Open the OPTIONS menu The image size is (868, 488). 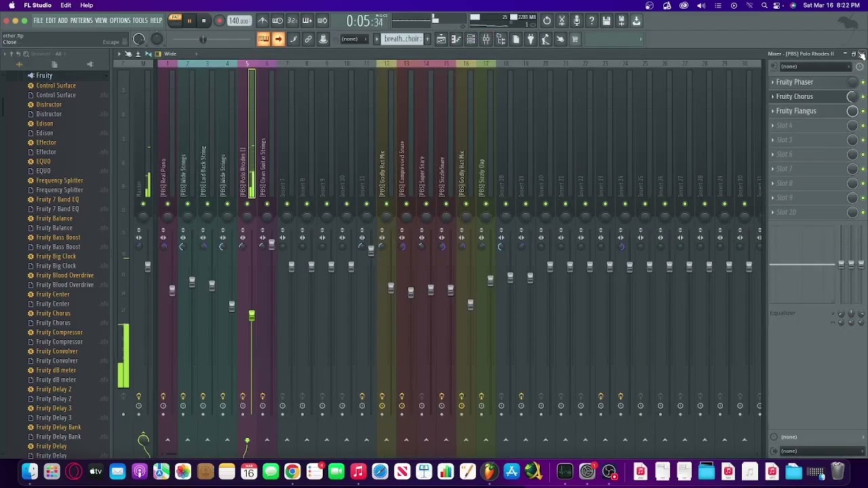[120, 21]
